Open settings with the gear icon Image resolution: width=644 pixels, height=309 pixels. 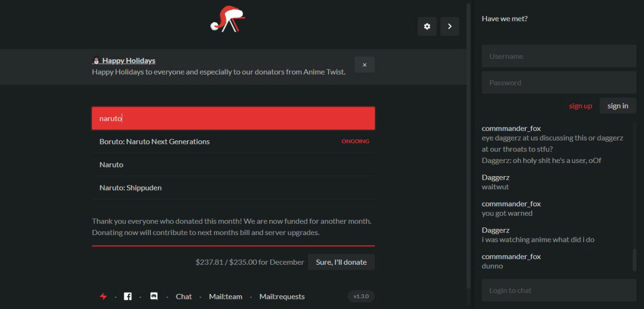click(427, 27)
